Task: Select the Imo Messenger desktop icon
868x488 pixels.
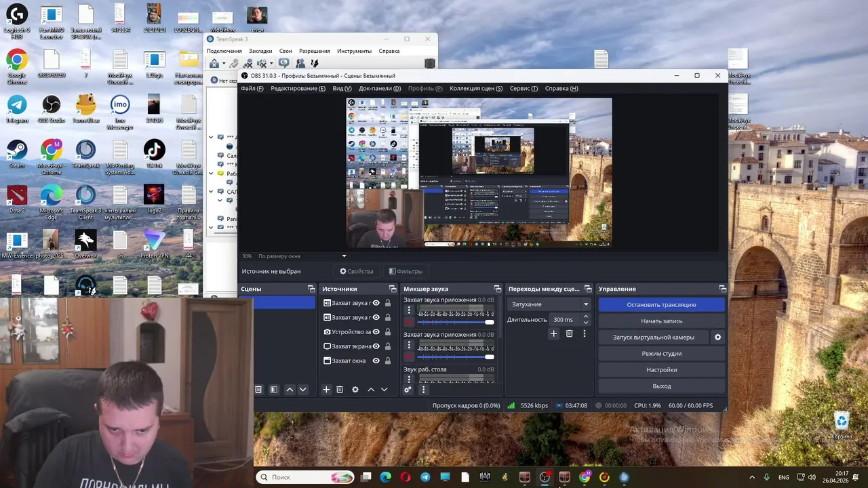Action: 120,112
